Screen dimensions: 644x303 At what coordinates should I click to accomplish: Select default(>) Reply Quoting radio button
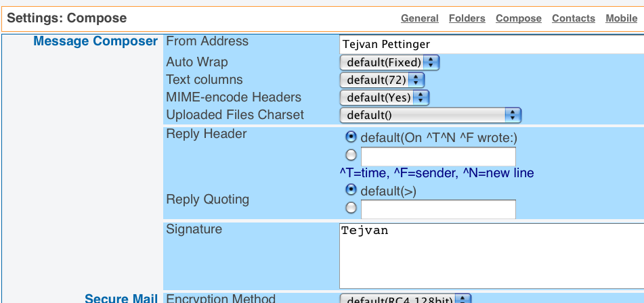coord(351,190)
